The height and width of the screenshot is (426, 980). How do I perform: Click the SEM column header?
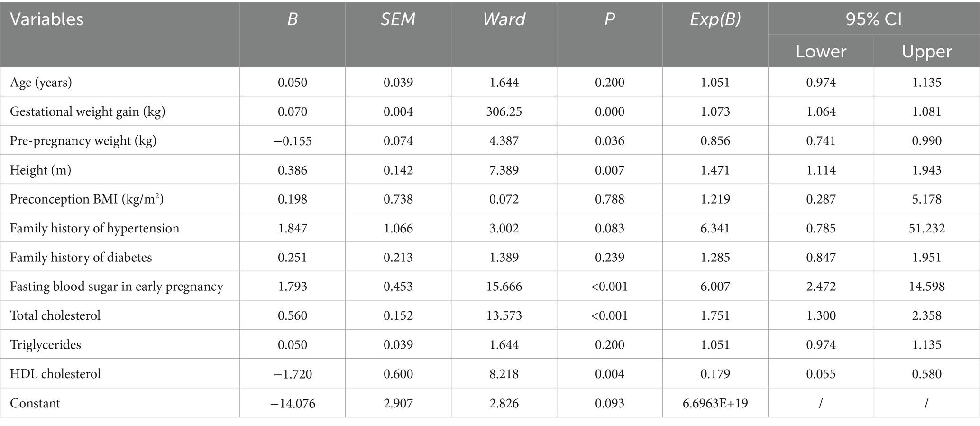coord(398,19)
